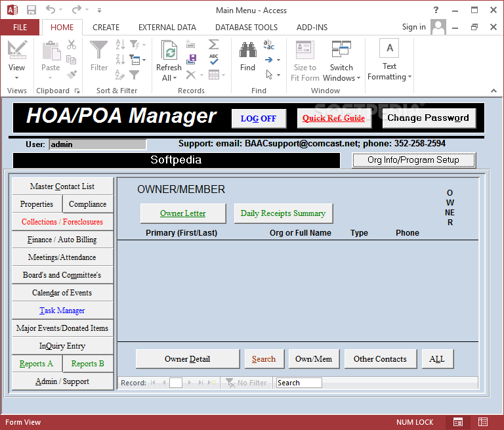Open the Task Manager link button

pos(62,311)
